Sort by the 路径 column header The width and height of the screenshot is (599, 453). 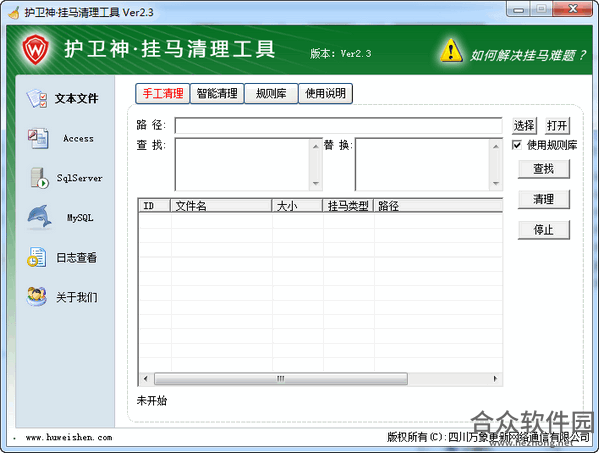[438, 206]
